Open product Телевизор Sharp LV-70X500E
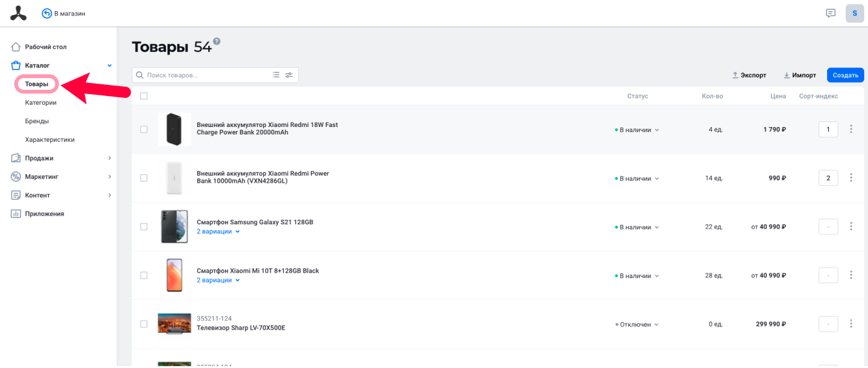Image resolution: width=868 pixels, height=368 pixels. click(x=241, y=328)
